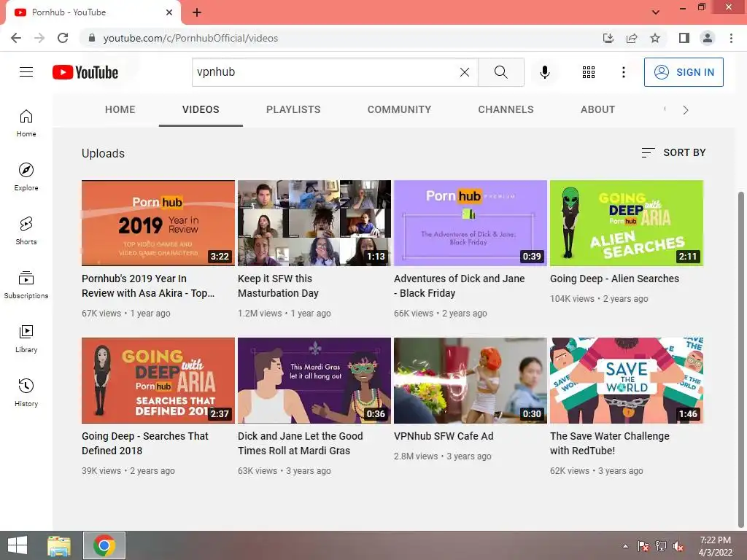The height and width of the screenshot is (560, 747).
Task: Open YouTube settings three-dot menu
Action: [623, 72]
